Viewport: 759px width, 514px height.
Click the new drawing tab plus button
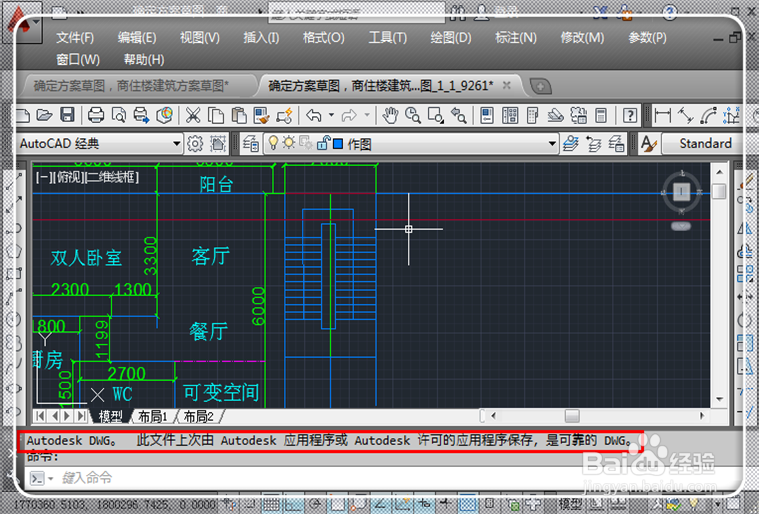tap(540, 87)
